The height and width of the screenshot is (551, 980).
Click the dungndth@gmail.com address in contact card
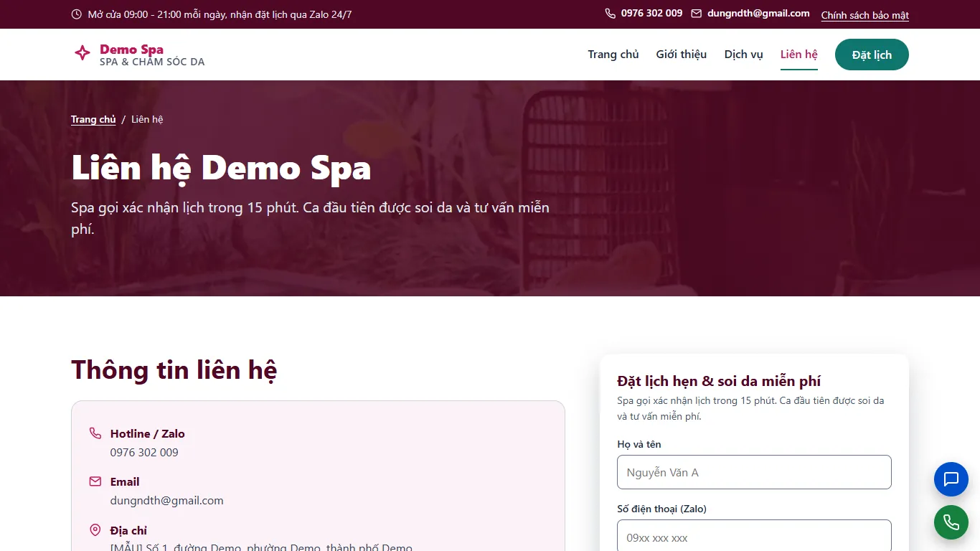tap(167, 501)
